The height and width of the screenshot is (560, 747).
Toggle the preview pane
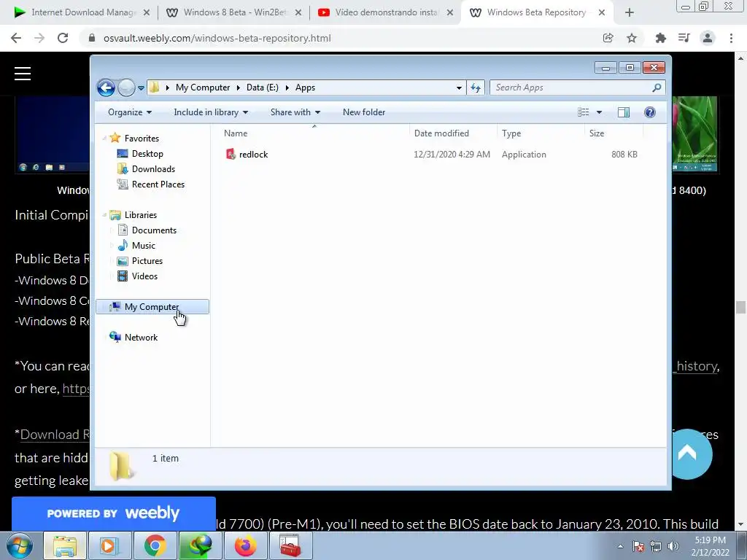point(624,112)
